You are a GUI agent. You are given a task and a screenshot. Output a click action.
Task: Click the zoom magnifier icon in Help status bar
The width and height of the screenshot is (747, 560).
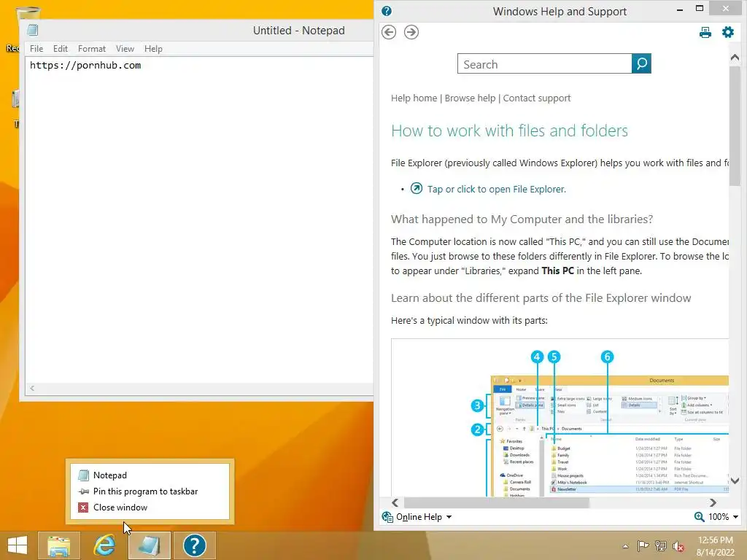699,517
